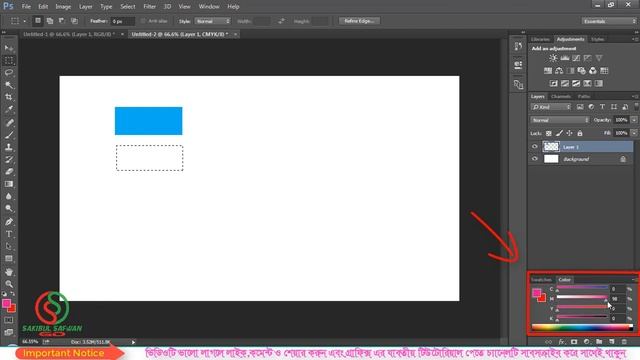
Task: Open the Essentials workspace dropdown
Action: 609,21
